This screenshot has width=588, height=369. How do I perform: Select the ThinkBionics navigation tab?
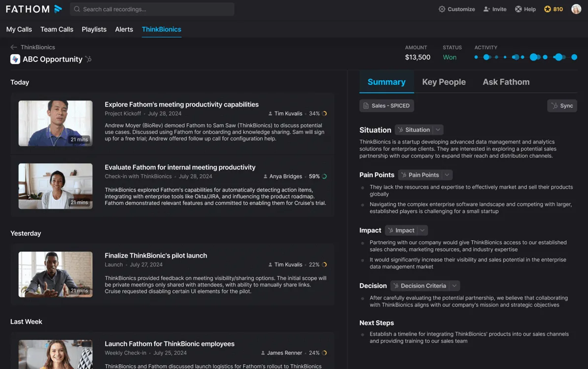coord(162,29)
